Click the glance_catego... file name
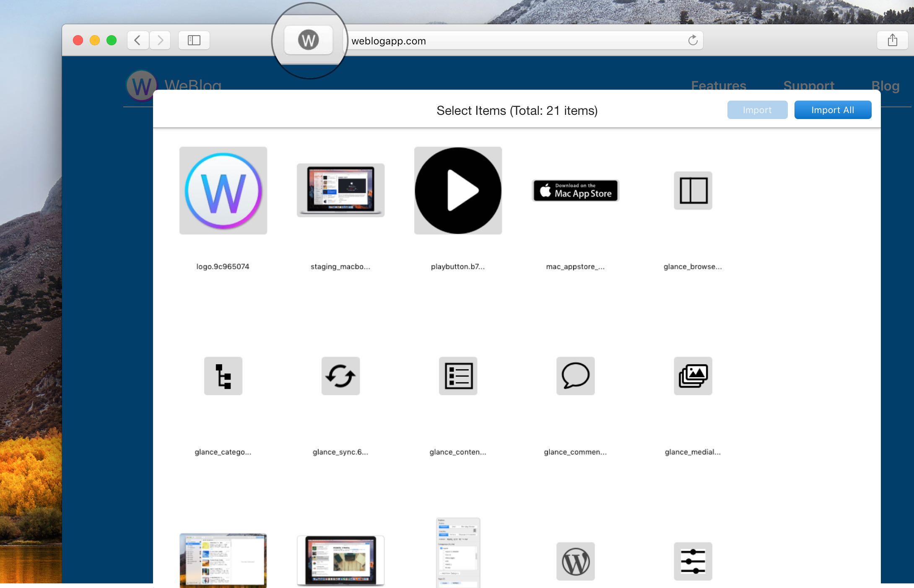 pos(223,452)
